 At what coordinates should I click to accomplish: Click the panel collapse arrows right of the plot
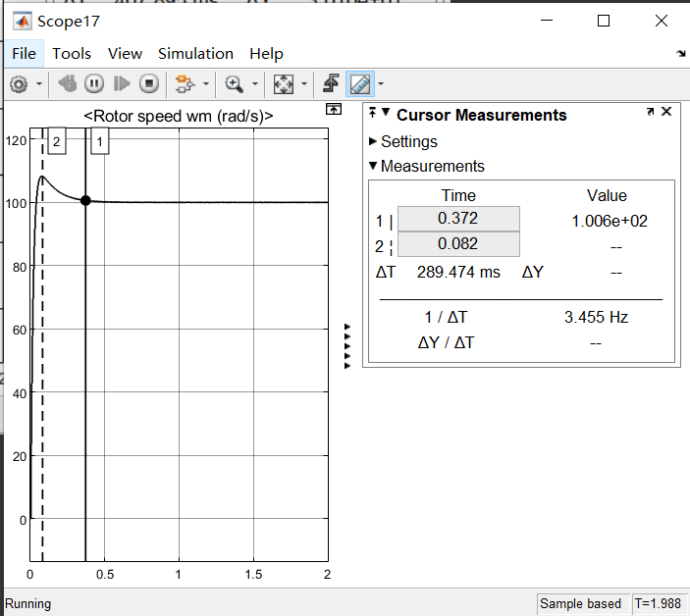point(347,346)
